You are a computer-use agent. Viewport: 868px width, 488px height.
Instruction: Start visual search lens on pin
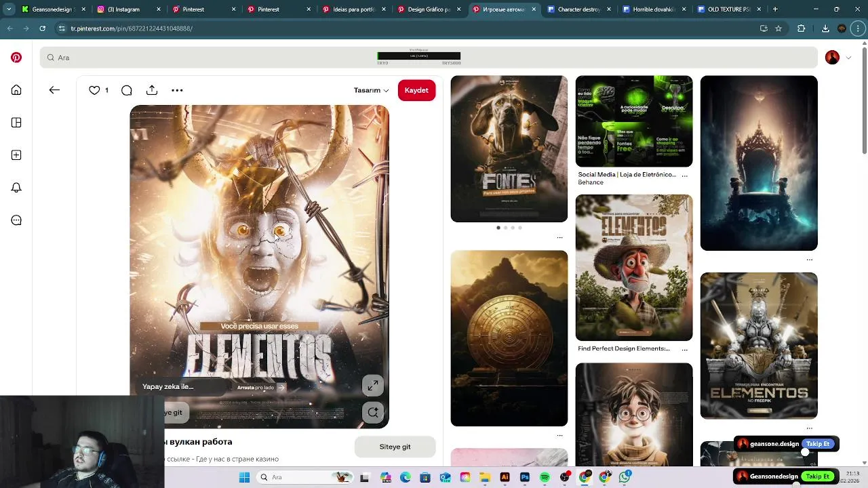[372, 412]
